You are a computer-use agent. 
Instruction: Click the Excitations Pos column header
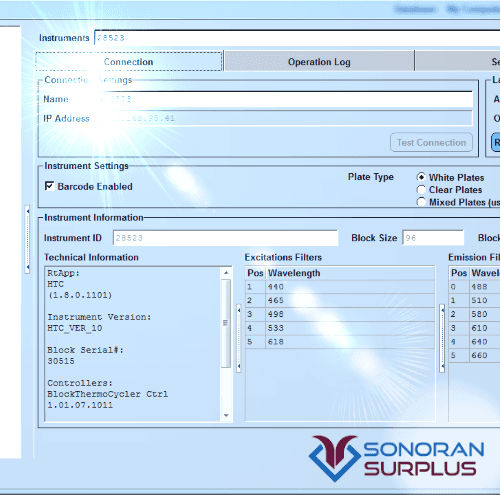coord(255,273)
